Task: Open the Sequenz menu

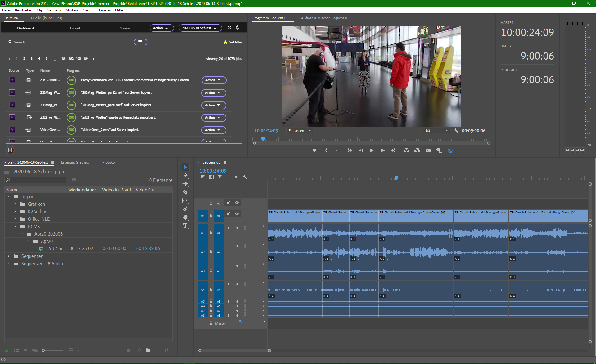Action: point(54,10)
